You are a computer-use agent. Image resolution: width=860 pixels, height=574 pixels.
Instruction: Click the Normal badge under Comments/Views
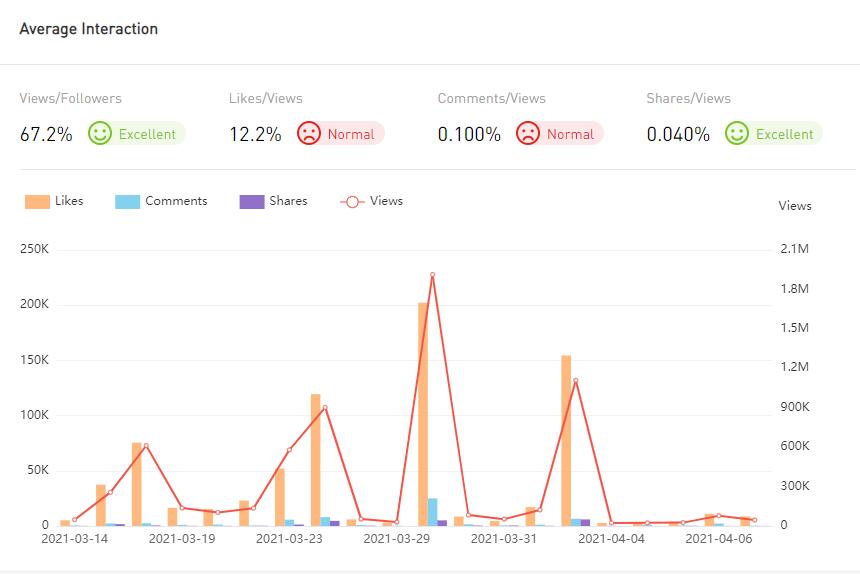click(570, 134)
